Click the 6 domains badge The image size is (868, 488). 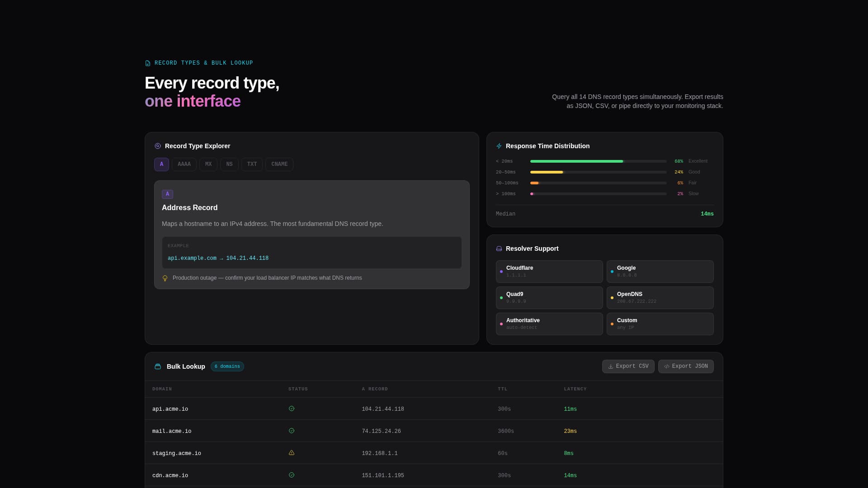click(x=227, y=366)
